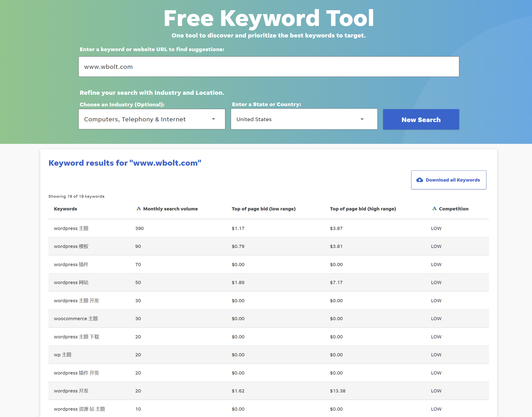This screenshot has width=532, height=417.
Task: Select keyword 'wordpress 开发'
Action: pyautogui.click(x=71, y=391)
